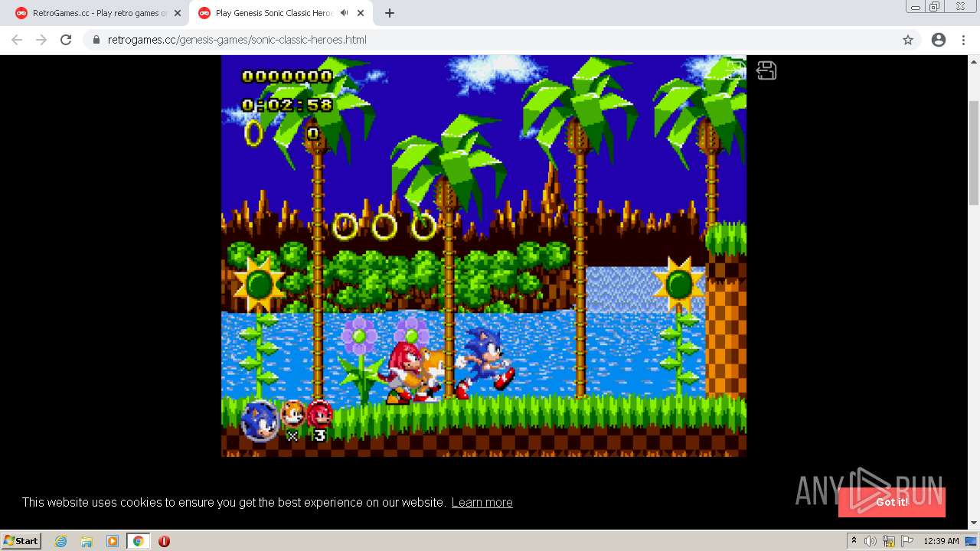View site info via padlock icon

coord(96,40)
